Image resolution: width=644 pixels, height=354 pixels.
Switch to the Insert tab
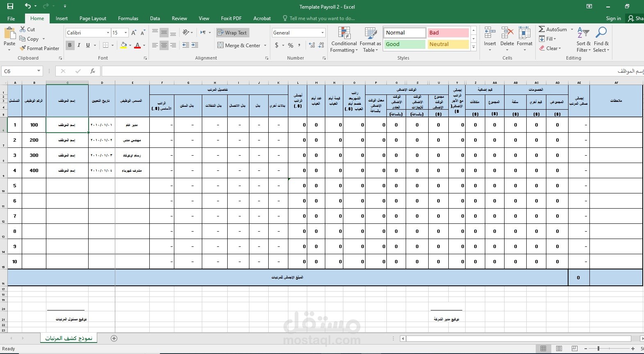click(62, 18)
